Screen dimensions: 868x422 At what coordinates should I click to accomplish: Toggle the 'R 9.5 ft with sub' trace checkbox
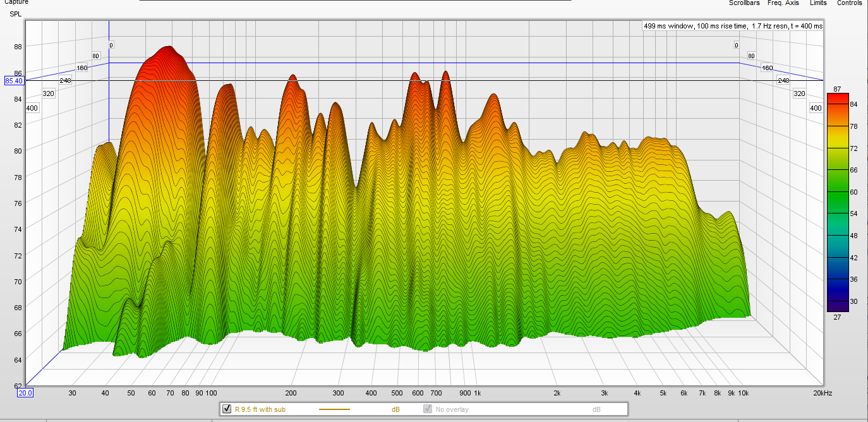coord(227,409)
